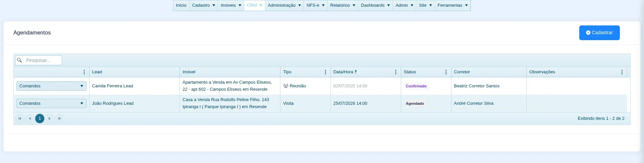Image resolution: width=644 pixels, height=163 pixels.
Task: Select Camila Ferreira Lead cell
Action: 135,86
